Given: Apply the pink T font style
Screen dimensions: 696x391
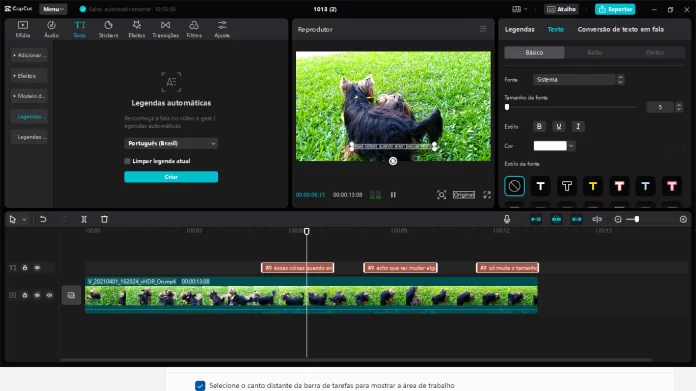Looking at the screenshot, I should [672, 186].
